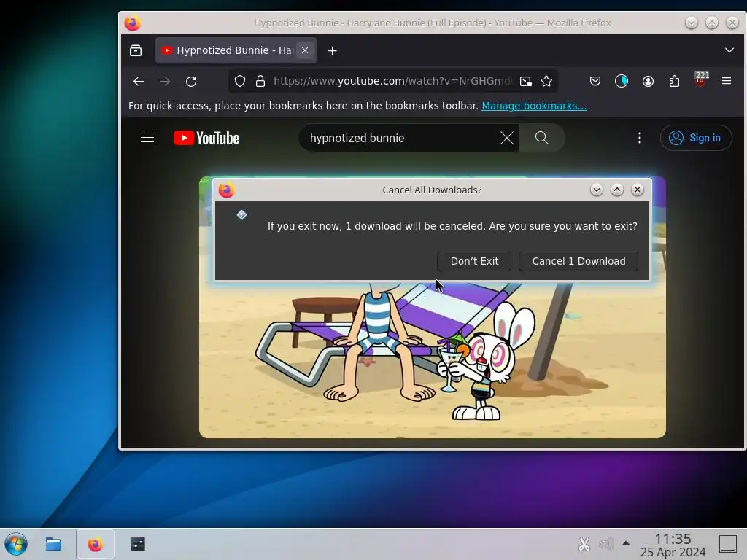The image size is (747, 560).
Task: Open Firefox View tab icon
Action: coord(136,50)
